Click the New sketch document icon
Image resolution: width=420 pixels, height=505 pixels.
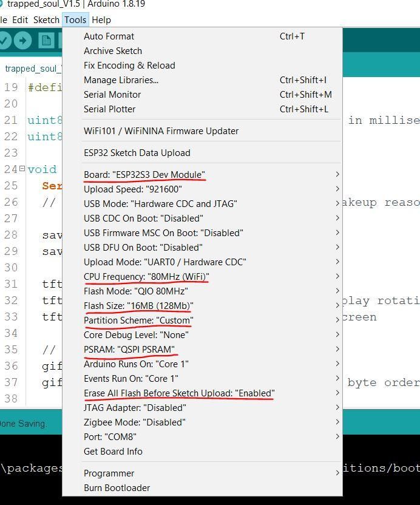(x=46, y=41)
